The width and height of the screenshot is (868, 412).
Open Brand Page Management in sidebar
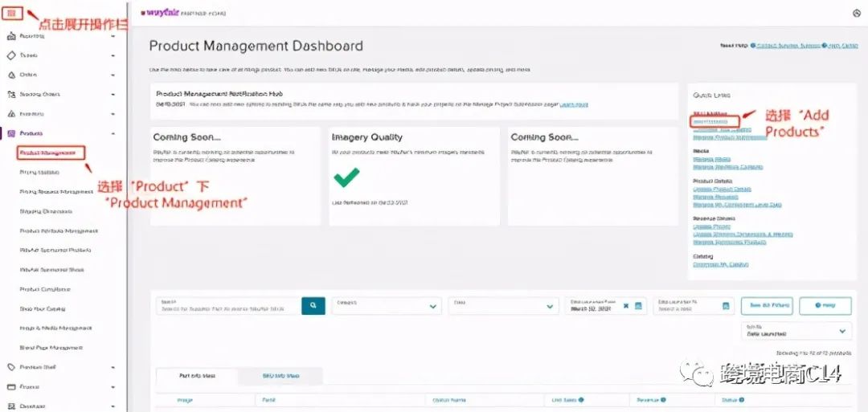pos(51,348)
